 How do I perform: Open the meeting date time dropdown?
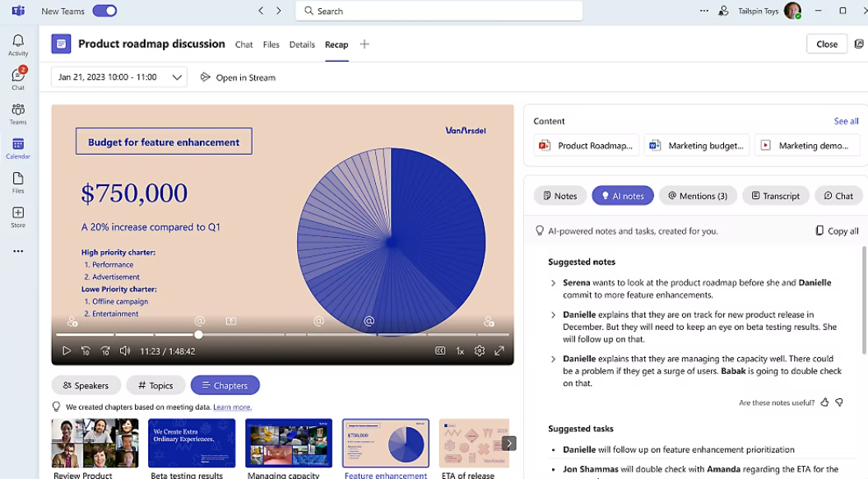tap(118, 77)
